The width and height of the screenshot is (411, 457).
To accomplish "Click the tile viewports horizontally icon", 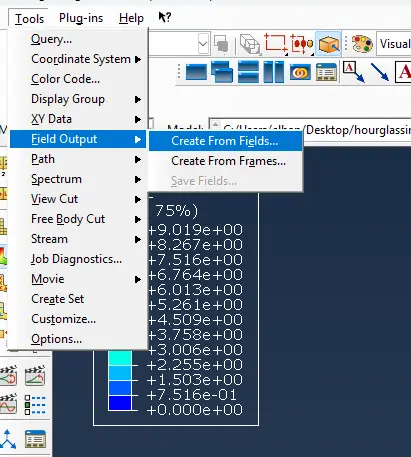I will click(248, 72).
